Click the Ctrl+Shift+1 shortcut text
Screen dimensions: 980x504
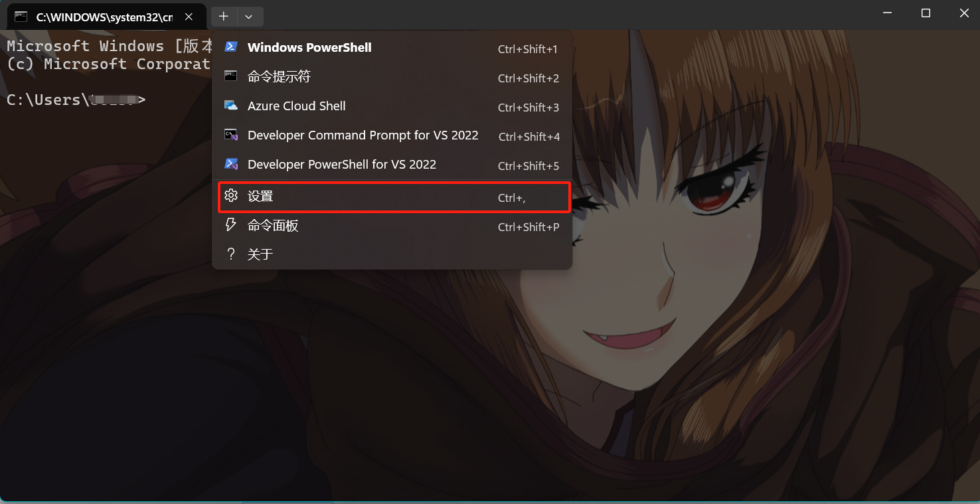pyautogui.click(x=528, y=49)
